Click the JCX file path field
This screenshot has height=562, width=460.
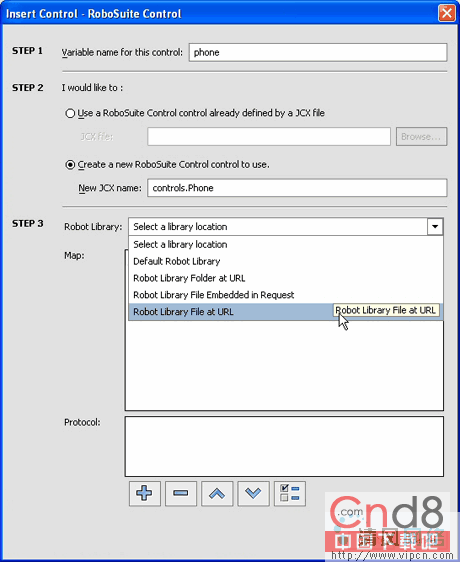[x=269, y=137]
